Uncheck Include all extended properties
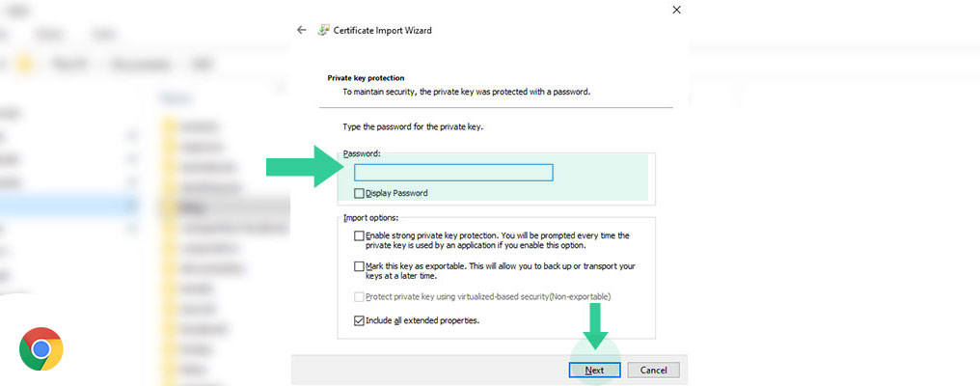This screenshot has width=980, height=386. (x=359, y=320)
